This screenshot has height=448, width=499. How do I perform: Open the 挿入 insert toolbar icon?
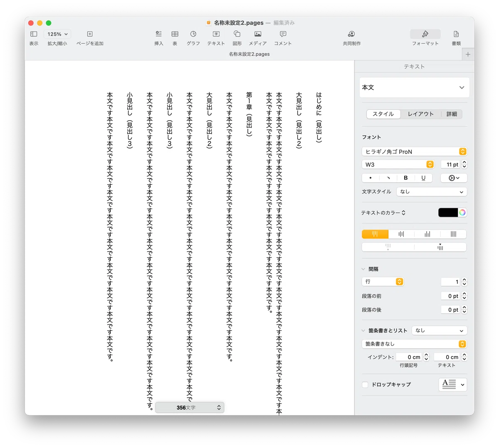pyautogui.click(x=158, y=34)
